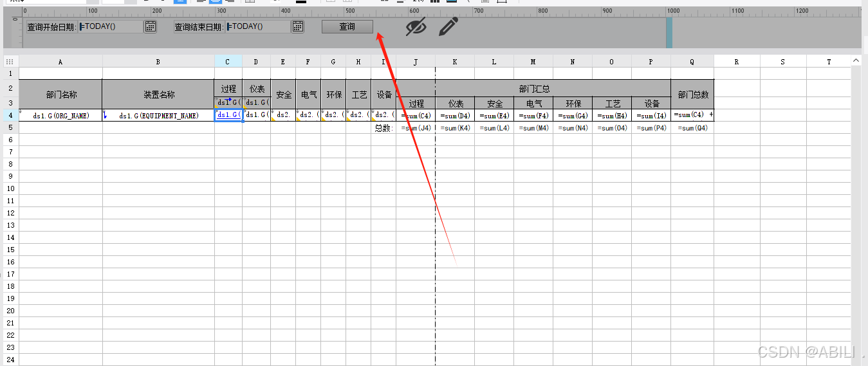Screen dimensions: 868x366
Task: Click the 查询开始日期 date input field
Action: point(110,26)
